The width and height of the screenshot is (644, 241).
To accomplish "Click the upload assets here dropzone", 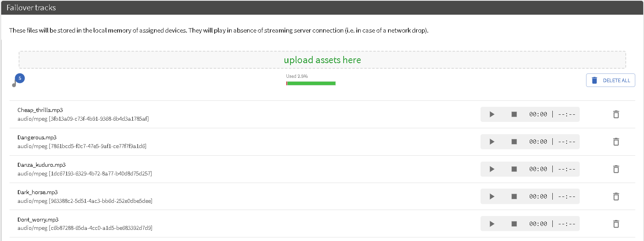I will pyautogui.click(x=322, y=60).
